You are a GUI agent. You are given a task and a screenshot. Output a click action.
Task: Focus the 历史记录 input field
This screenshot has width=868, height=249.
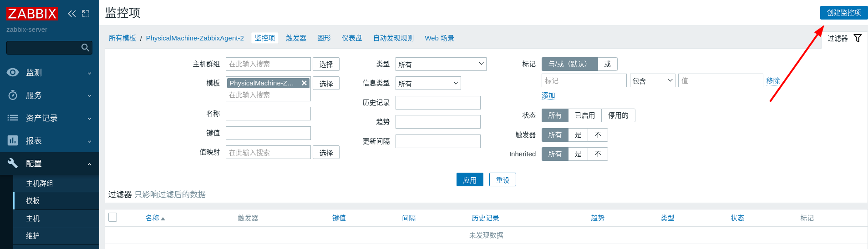point(438,103)
